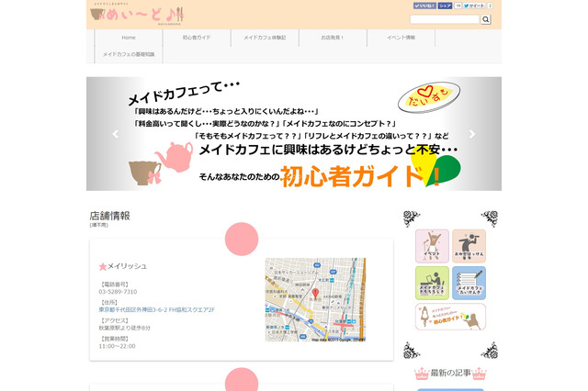Open the blue メイドカフェ notepad tile

tap(469, 283)
